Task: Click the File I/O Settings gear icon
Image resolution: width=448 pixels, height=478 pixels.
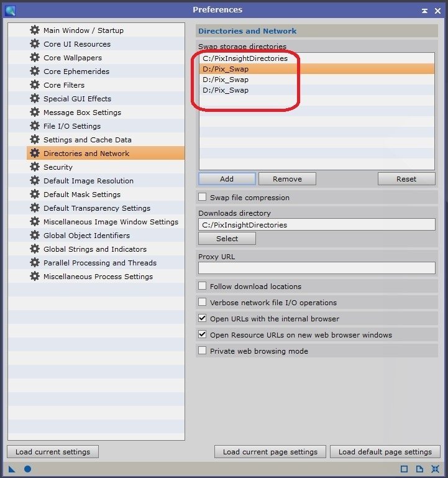Action: point(35,126)
